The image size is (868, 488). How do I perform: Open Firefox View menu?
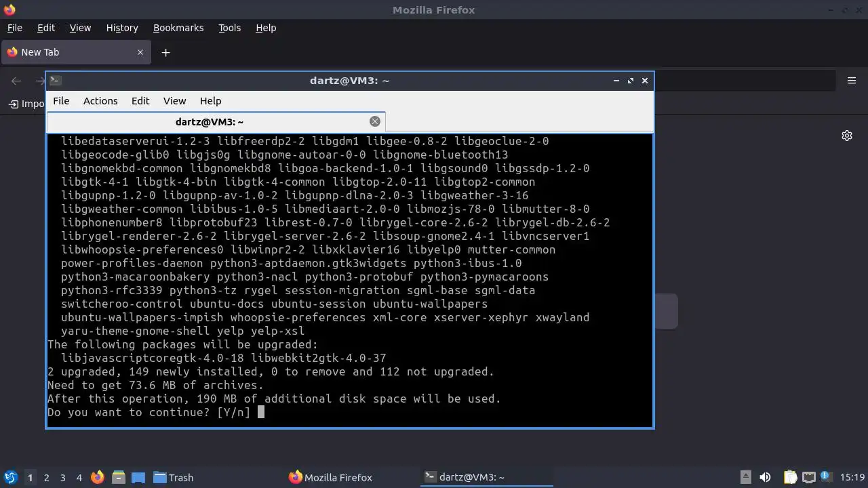click(x=80, y=28)
